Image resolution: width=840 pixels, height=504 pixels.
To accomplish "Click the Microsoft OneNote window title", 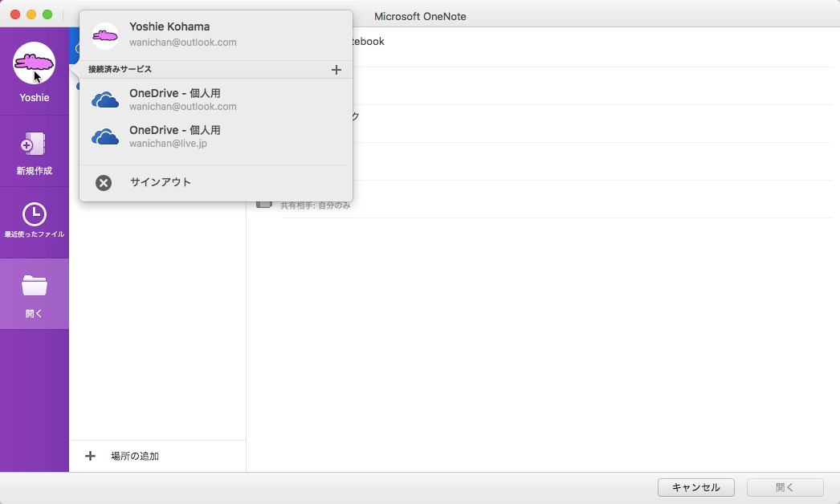I will tap(420, 17).
